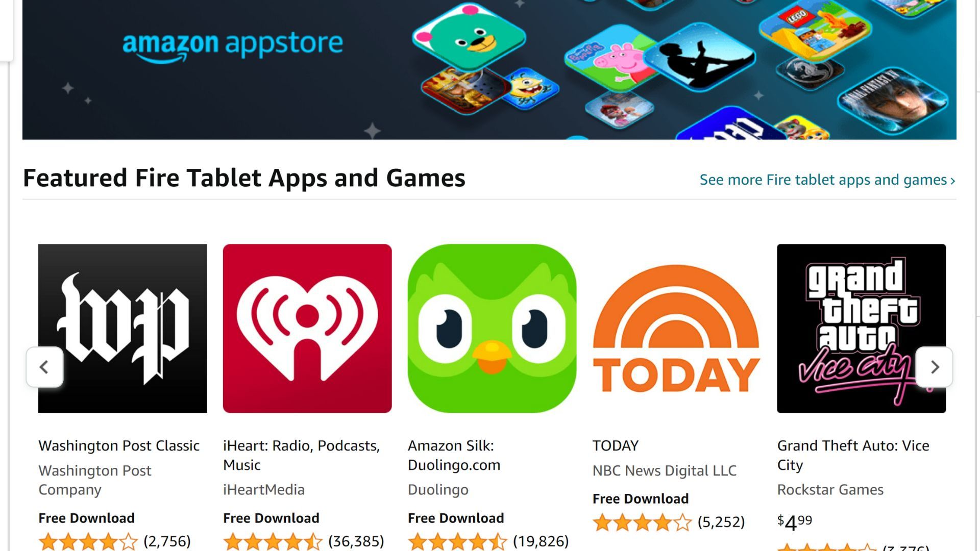Screen dimensions: 980x551
Task: Click the Final Fantasy tile in banner
Action: coord(893,100)
